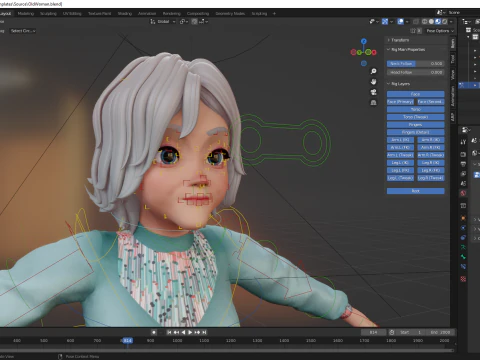This screenshot has width=480, height=360.
Task: Toggle the auto keying record button
Action: (154, 332)
